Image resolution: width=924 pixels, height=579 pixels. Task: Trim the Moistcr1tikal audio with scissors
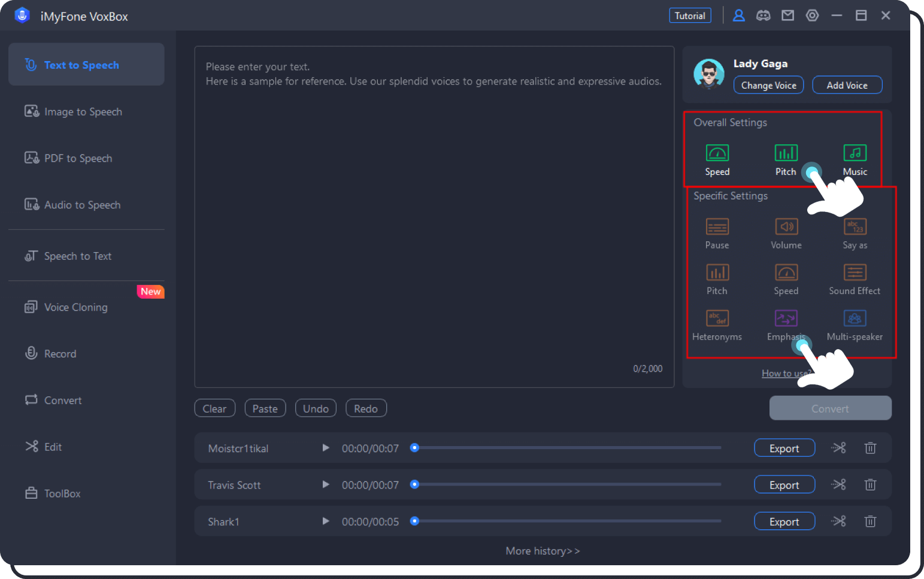point(839,448)
